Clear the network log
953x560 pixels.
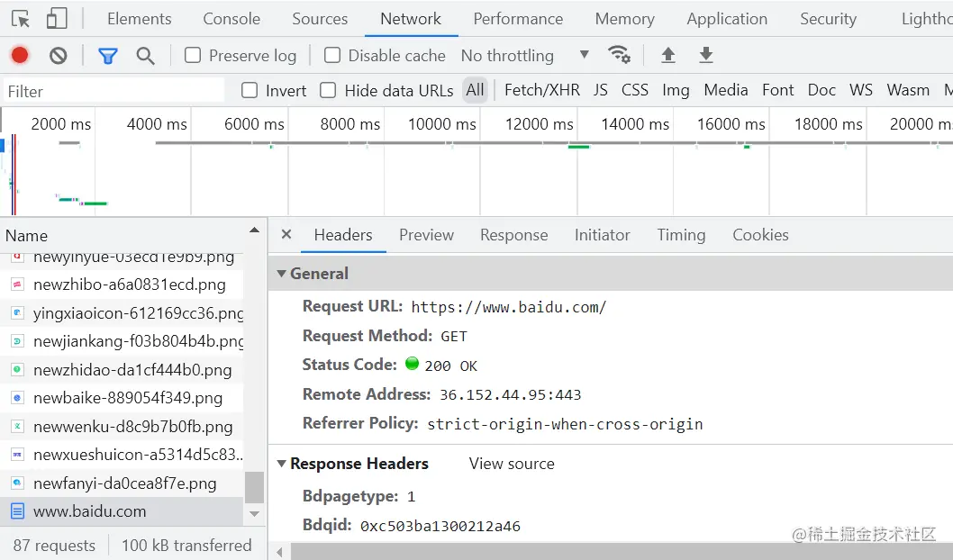point(59,56)
